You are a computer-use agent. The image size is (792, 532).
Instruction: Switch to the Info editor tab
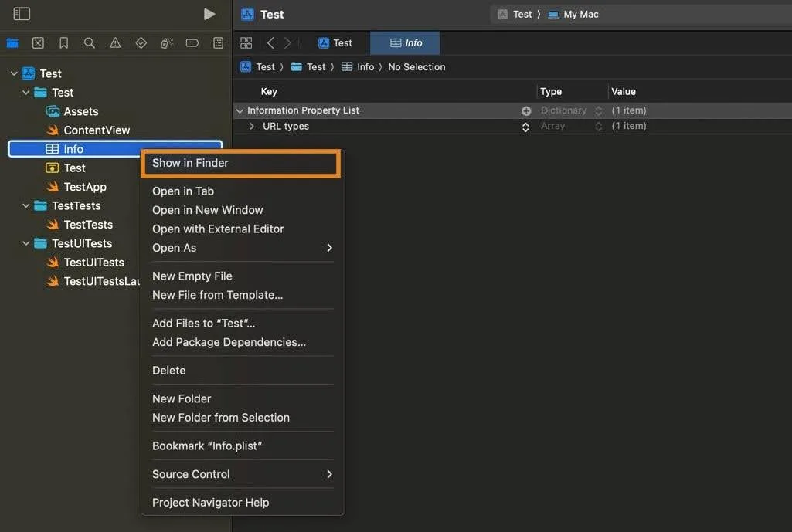(x=405, y=43)
